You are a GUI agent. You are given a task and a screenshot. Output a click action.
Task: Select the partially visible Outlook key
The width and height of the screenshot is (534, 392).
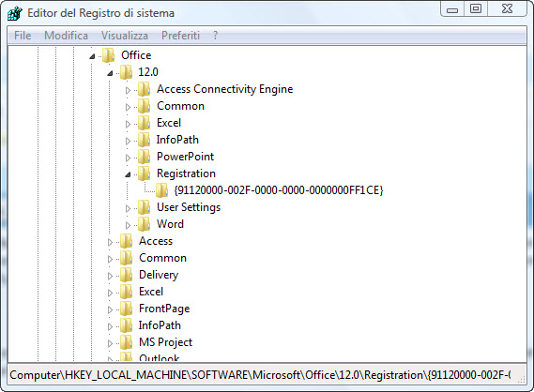coord(159,357)
